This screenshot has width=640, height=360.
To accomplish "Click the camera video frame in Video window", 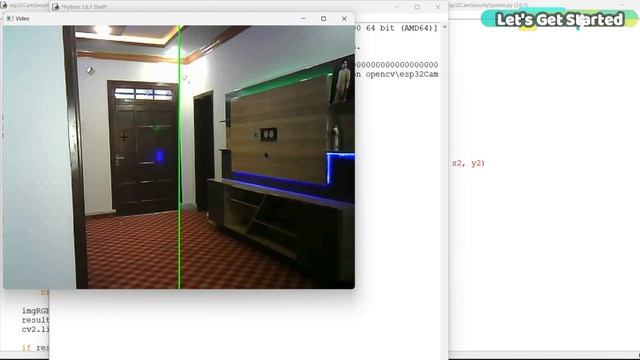I will coord(179,157).
